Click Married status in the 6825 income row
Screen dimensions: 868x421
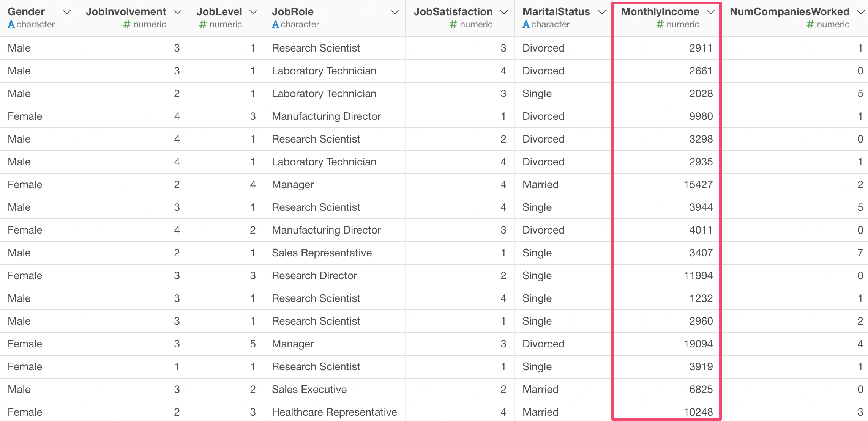pyautogui.click(x=540, y=390)
